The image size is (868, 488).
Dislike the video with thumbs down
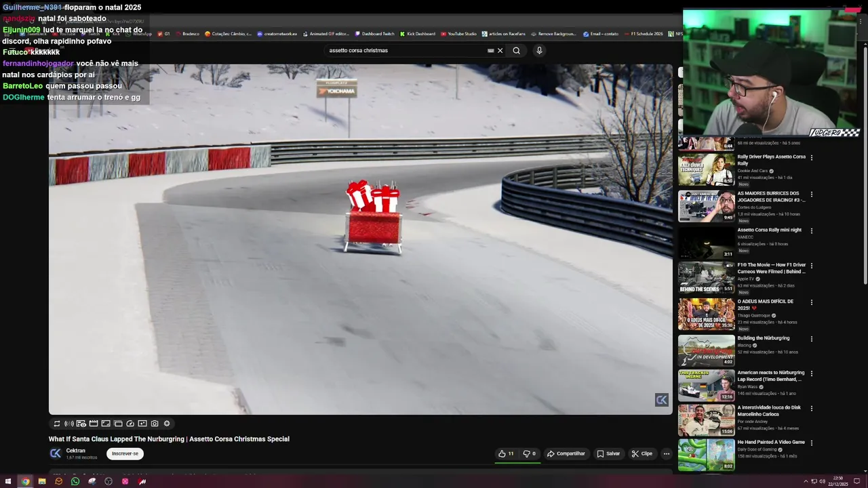(529, 453)
